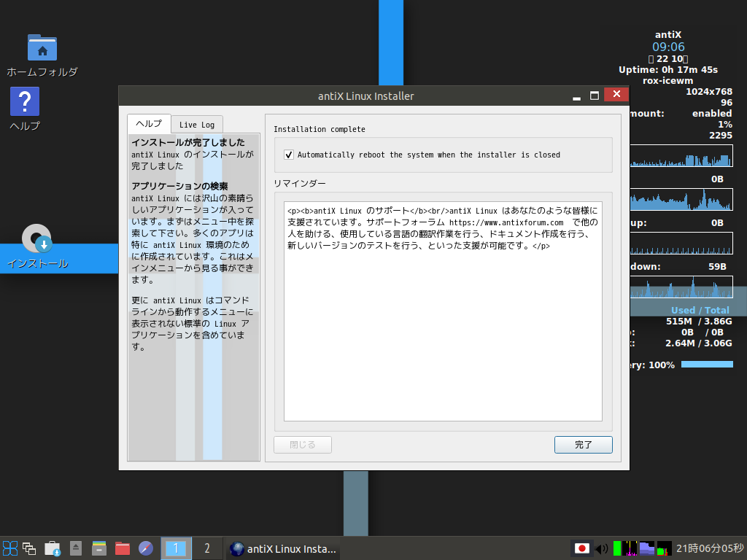Click the アプリケーションの検索 help heading
The image size is (747, 560).
point(179,186)
